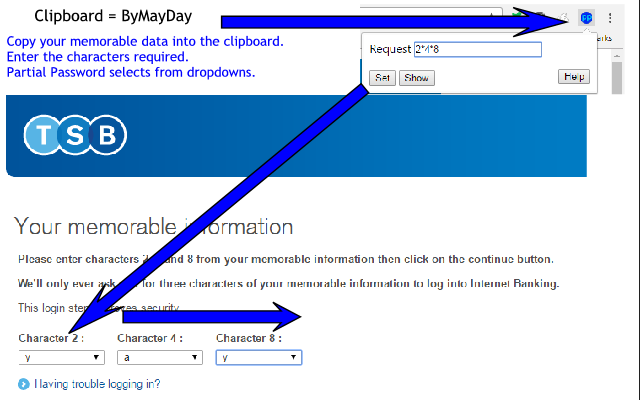Click the Request text field
The image size is (640, 400).
coord(477,49)
